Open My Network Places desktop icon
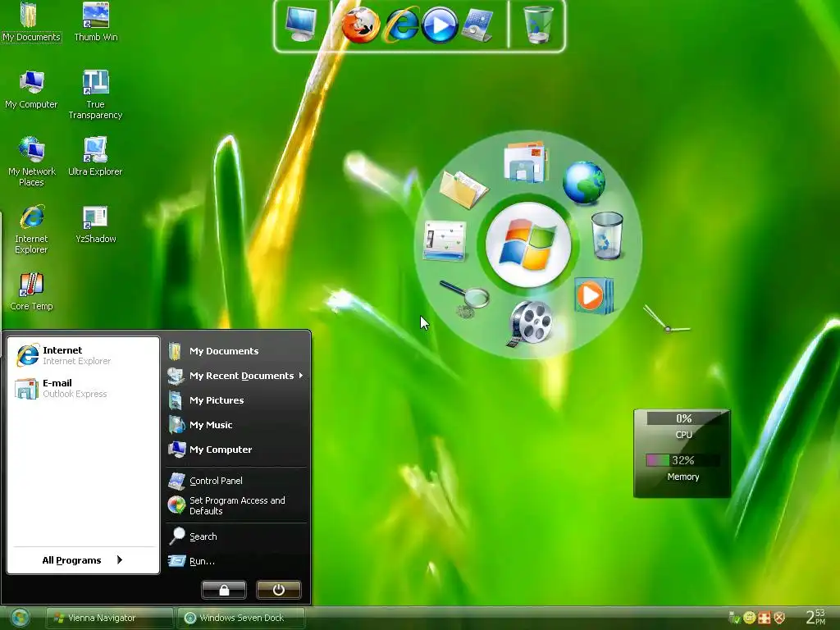The width and height of the screenshot is (840, 630). (x=32, y=162)
